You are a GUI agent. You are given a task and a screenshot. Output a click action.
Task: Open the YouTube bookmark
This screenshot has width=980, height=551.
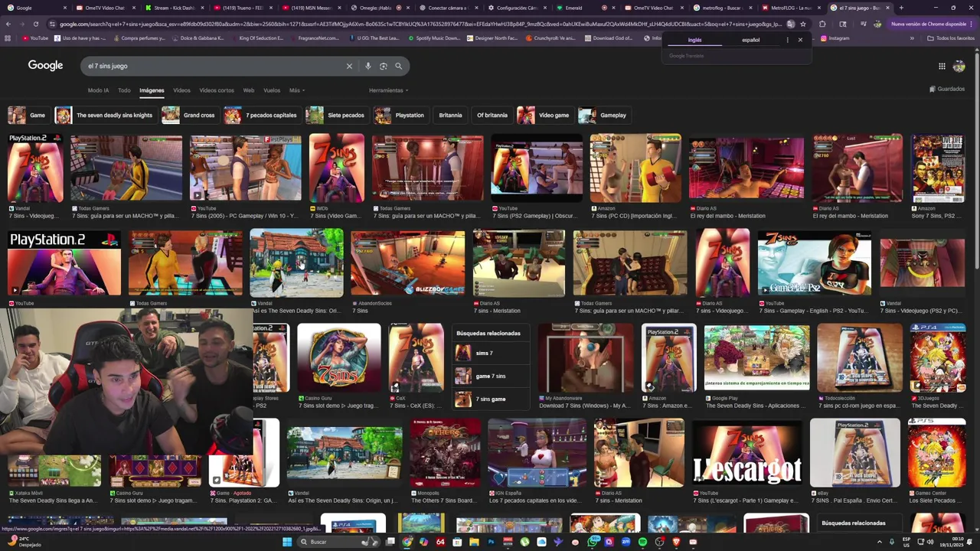(35, 38)
